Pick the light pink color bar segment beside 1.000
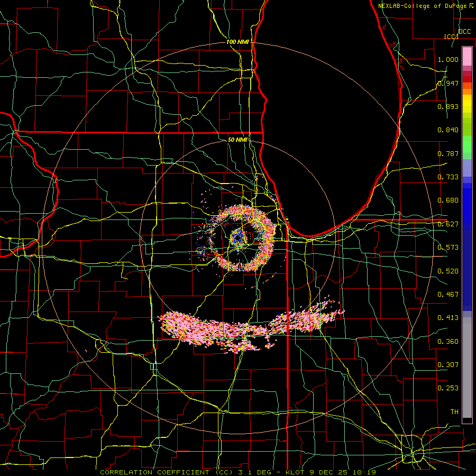The width and height of the screenshot is (476, 476). tap(467, 57)
